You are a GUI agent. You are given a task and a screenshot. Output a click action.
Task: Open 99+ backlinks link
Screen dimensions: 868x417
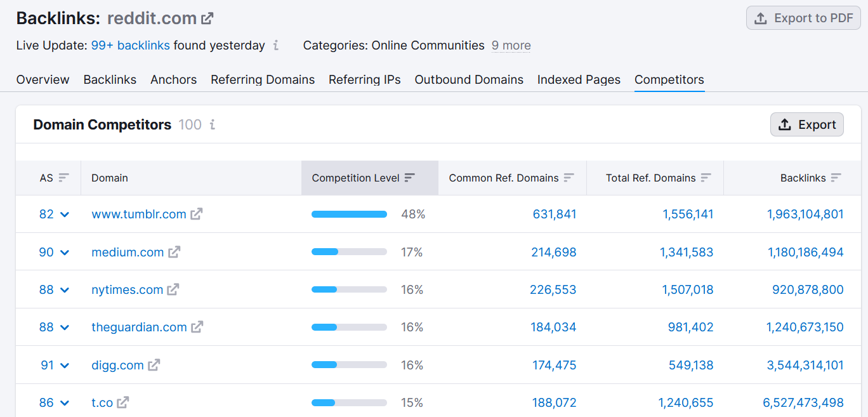[x=130, y=45]
